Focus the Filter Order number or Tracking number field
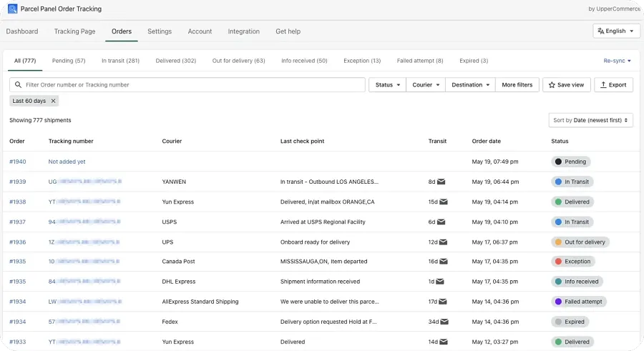The width and height of the screenshot is (644, 351). (x=187, y=84)
